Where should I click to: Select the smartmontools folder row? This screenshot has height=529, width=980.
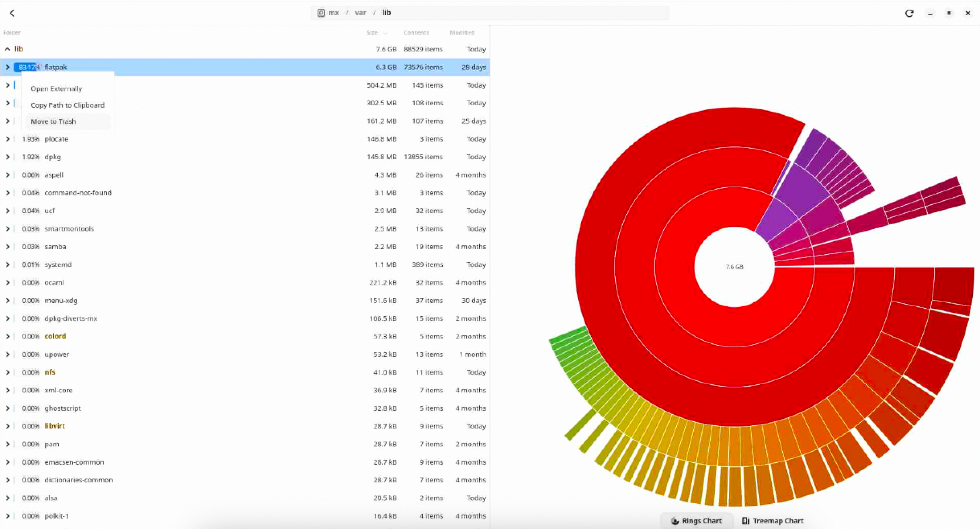(245, 229)
